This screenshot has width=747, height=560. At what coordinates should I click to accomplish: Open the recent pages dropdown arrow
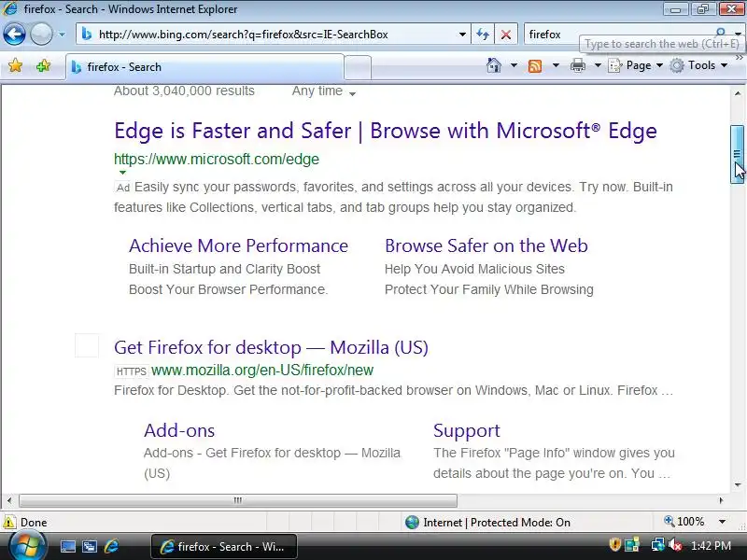pyautogui.click(x=62, y=35)
